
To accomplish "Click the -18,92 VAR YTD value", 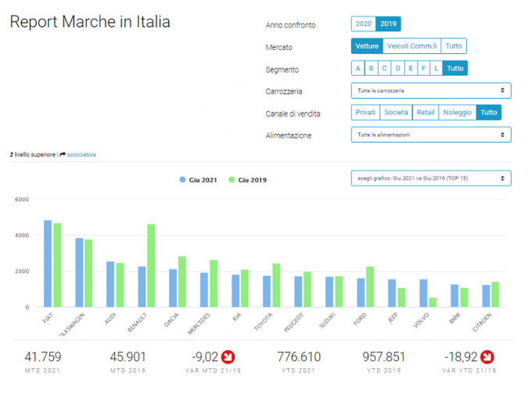I will (x=461, y=357).
